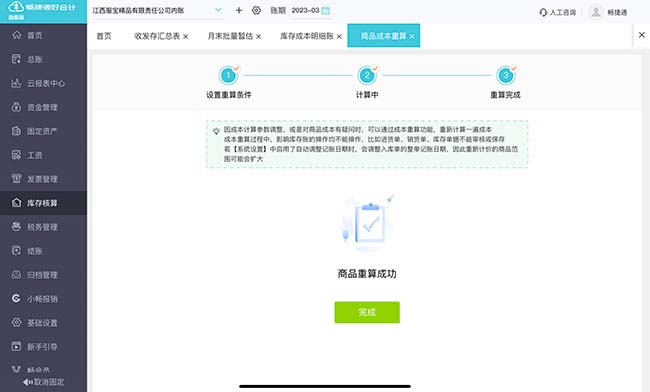Click the user avatar icon

click(x=596, y=12)
